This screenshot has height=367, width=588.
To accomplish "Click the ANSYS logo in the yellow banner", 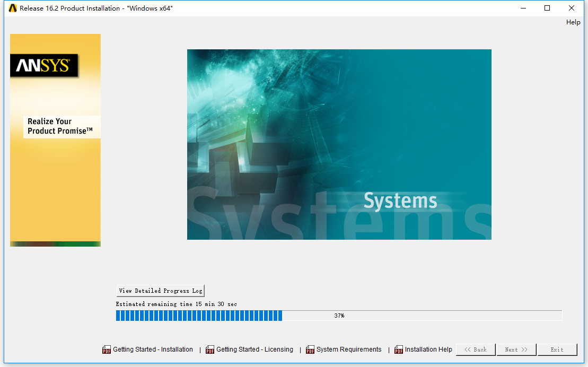I will (x=44, y=65).
